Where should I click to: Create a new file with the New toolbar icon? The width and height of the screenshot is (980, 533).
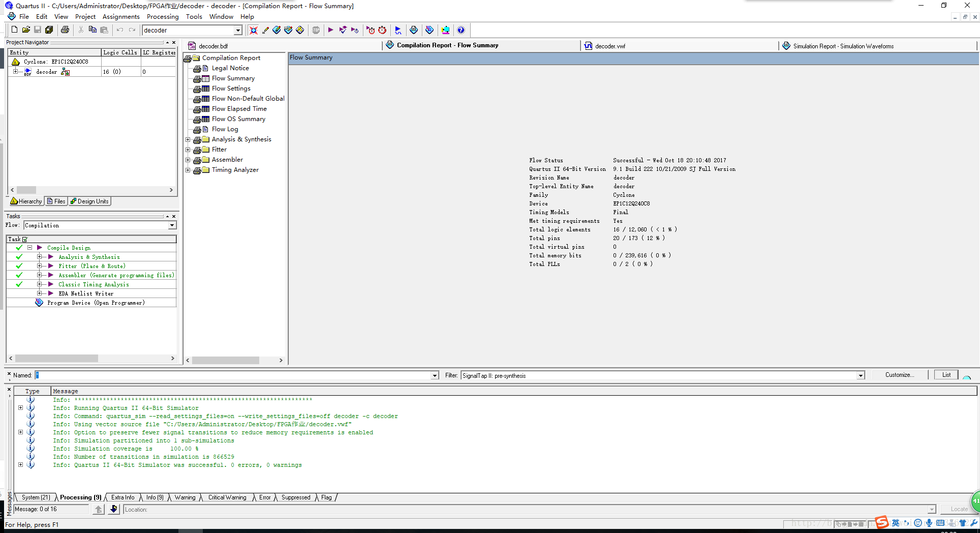click(14, 30)
